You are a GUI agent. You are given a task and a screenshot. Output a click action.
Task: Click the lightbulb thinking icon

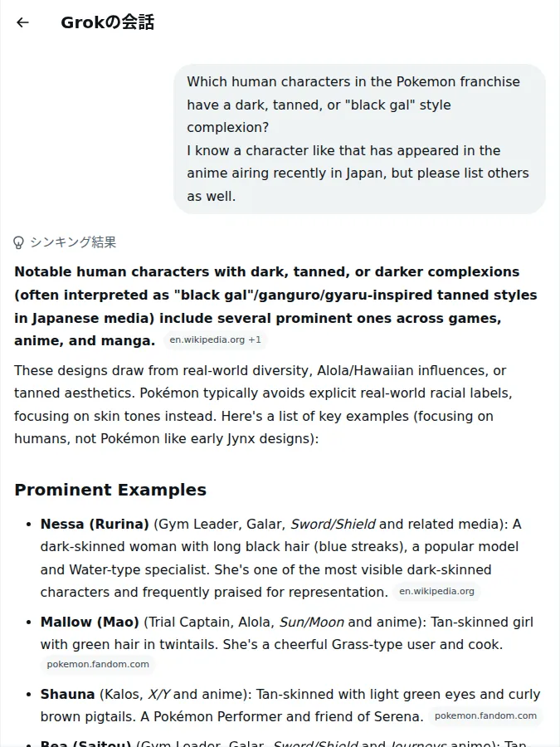tap(18, 242)
